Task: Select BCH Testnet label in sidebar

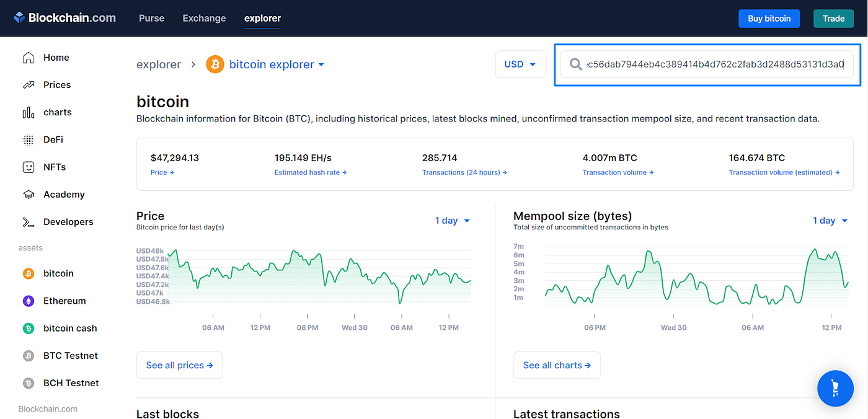Action: [71, 383]
